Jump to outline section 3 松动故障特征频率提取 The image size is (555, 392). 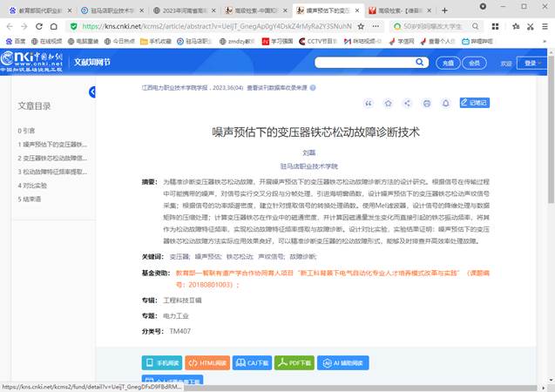click(x=52, y=172)
